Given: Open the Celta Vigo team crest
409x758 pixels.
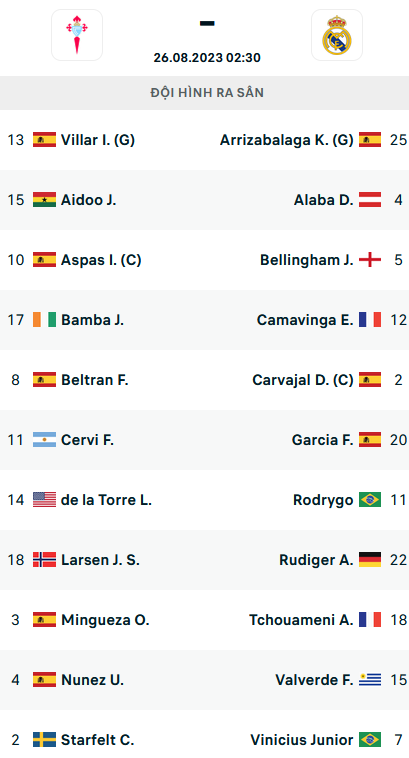Looking at the screenshot, I should (x=77, y=35).
